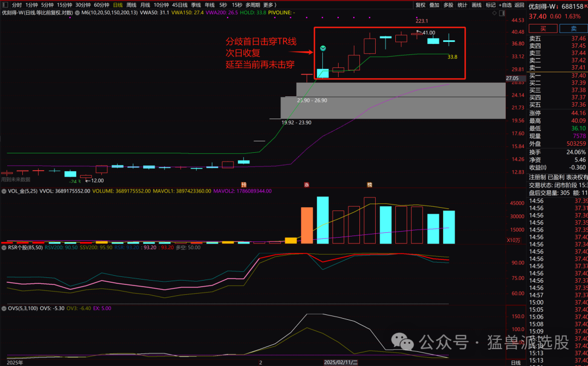The width and height of the screenshot is (588, 366).
Task: Click the 最高 value 40.09
Action: (579, 121)
